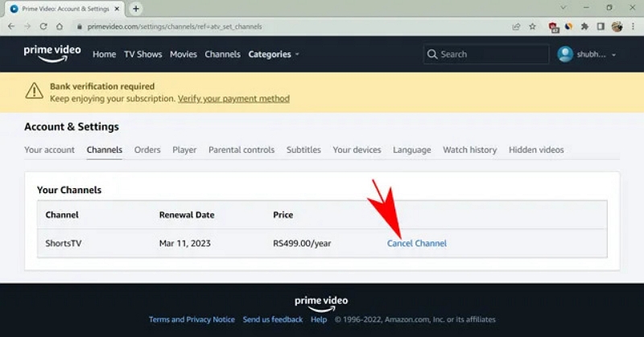Bookmark this page with the star icon

coord(533,27)
